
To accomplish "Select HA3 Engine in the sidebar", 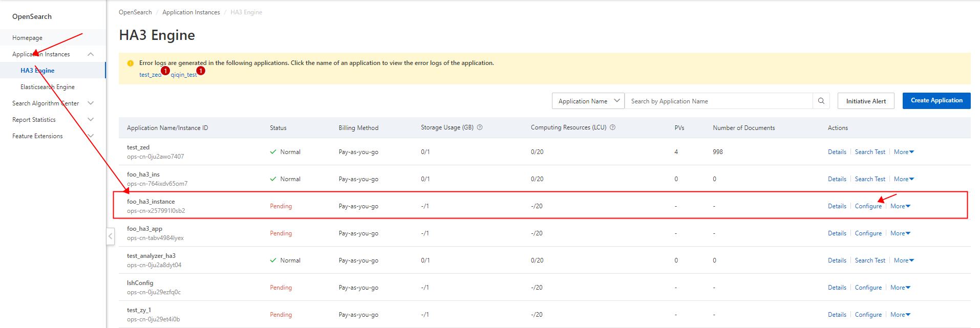I will pyautogui.click(x=37, y=71).
